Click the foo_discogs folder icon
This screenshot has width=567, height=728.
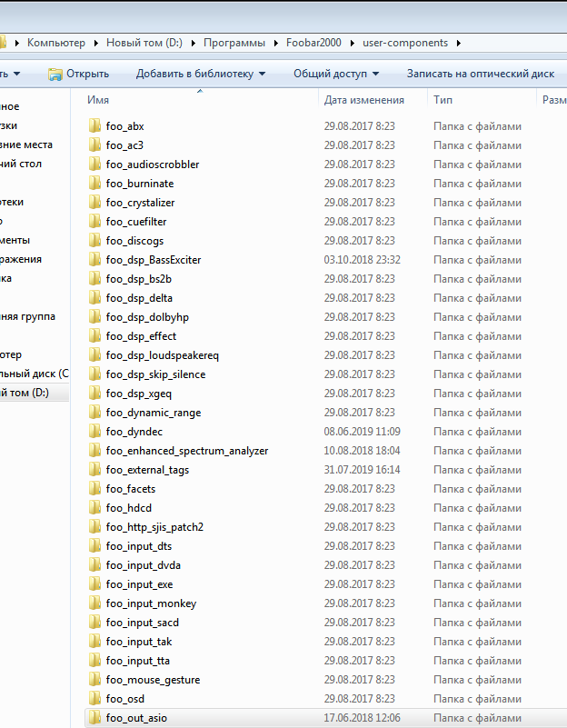click(x=94, y=240)
